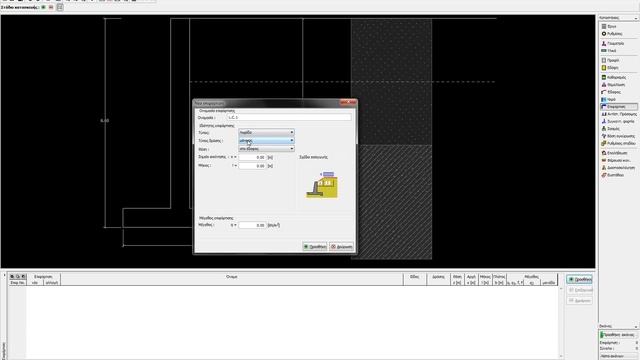Click the add picture button in bottom-right panel
This screenshot has width=640, height=360.
(x=618, y=335)
